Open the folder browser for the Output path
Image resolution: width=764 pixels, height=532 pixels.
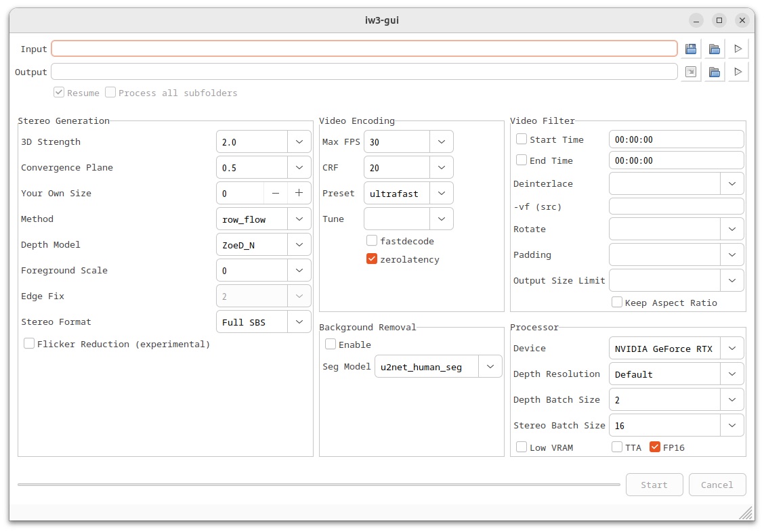pos(715,72)
